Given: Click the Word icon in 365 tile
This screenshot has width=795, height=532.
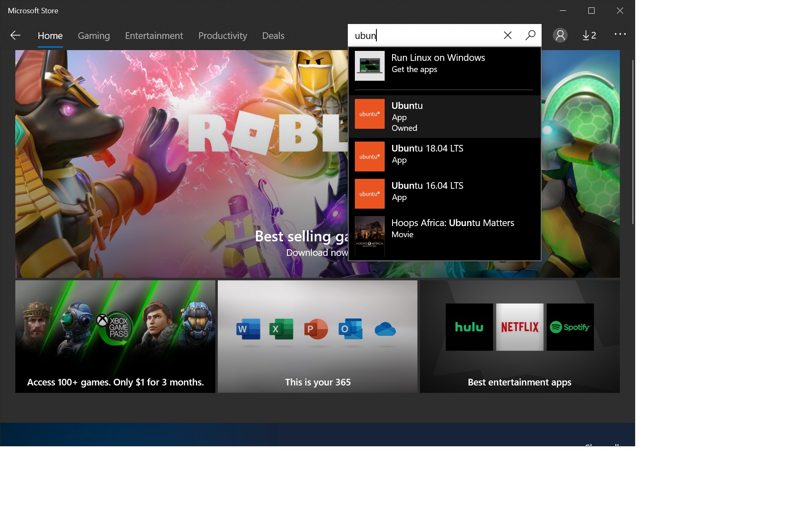Looking at the screenshot, I should (248, 329).
